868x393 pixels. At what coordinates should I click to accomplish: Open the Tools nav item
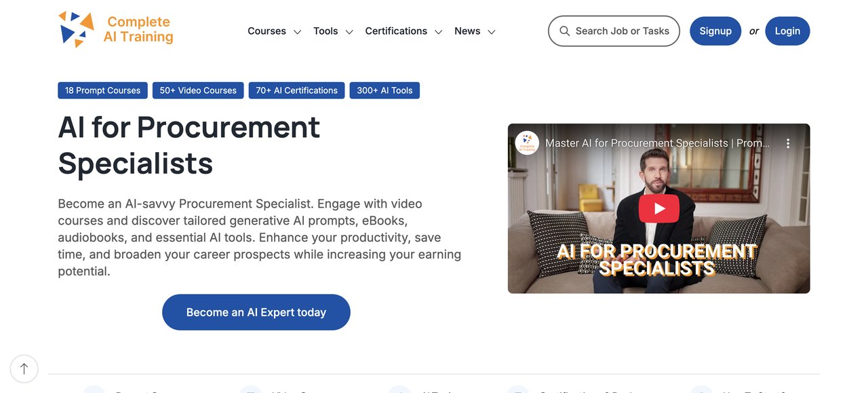325,31
